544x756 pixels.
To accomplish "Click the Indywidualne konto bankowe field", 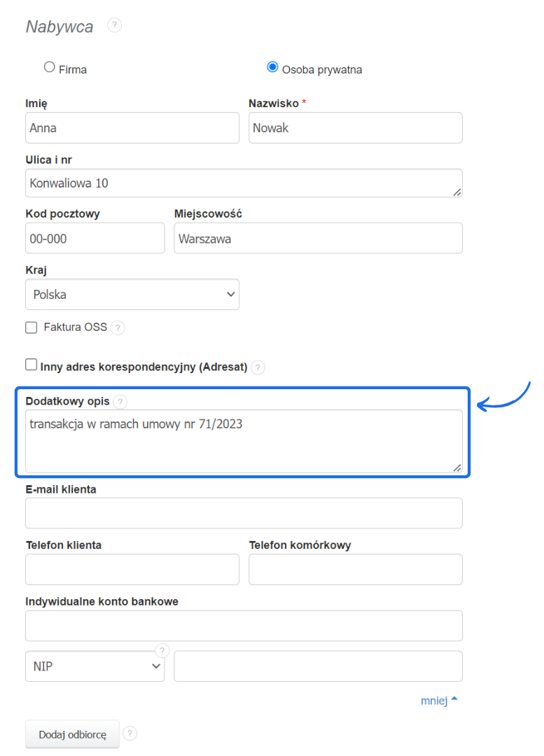I will coord(244,626).
